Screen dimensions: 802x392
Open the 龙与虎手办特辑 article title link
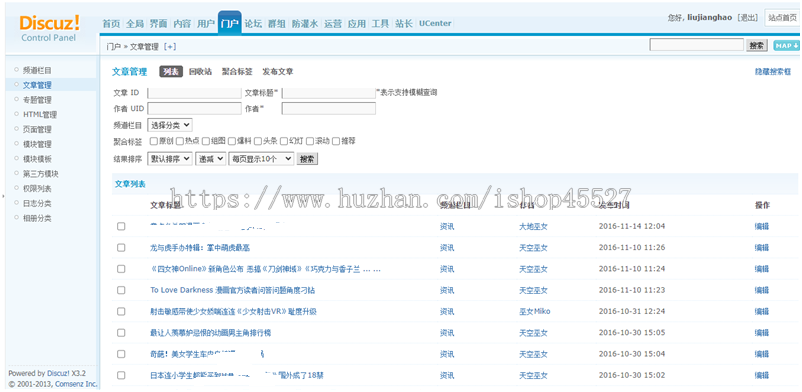200,248
